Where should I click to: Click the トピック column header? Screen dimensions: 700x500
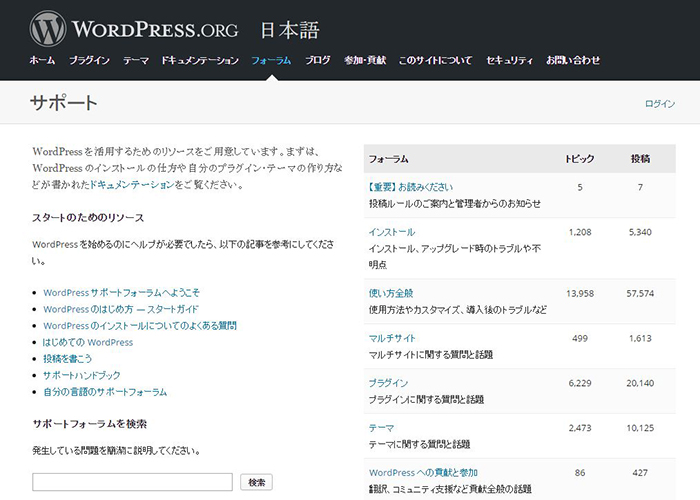tap(580, 159)
